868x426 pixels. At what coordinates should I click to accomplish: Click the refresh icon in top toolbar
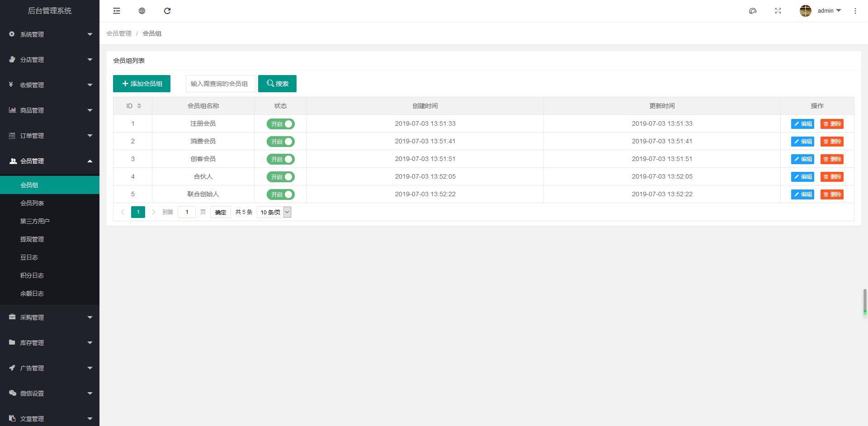(167, 11)
